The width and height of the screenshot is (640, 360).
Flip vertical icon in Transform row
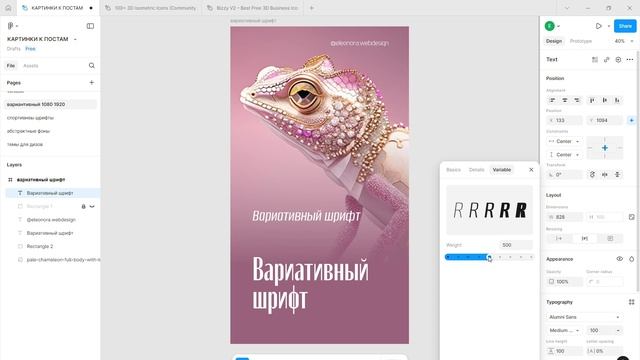[x=617, y=175]
